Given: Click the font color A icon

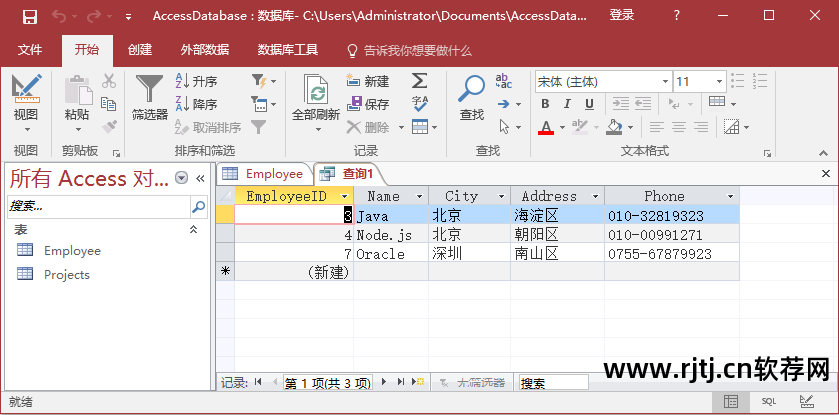Looking at the screenshot, I should point(546,127).
